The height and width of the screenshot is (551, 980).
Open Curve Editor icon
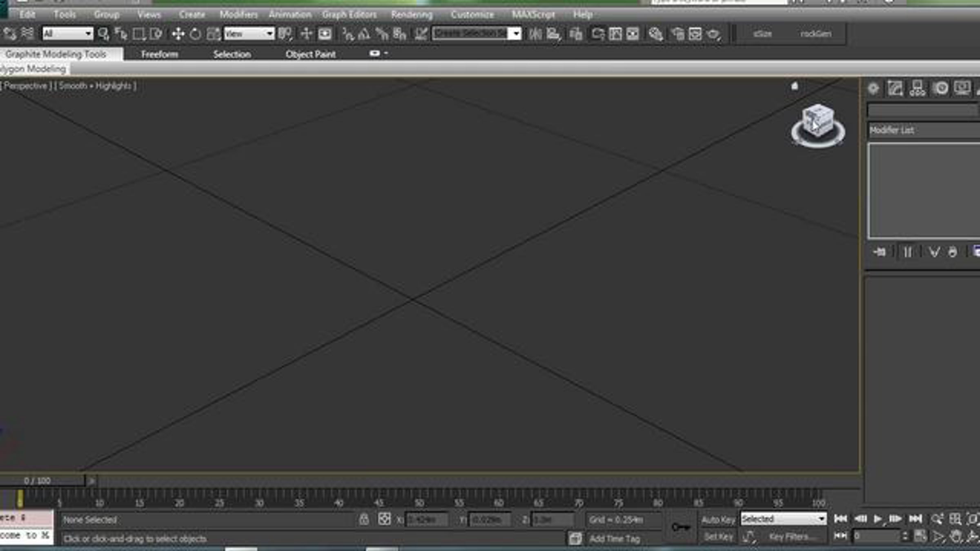point(615,33)
